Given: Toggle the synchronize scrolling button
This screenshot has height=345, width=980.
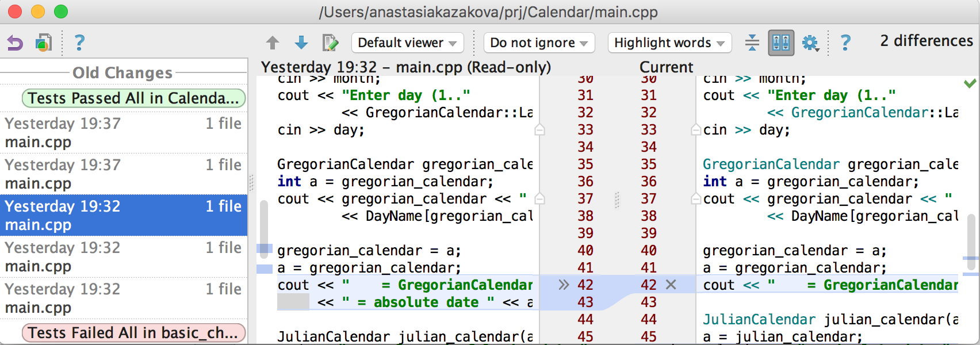Looking at the screenshot, I should (781, 43).
